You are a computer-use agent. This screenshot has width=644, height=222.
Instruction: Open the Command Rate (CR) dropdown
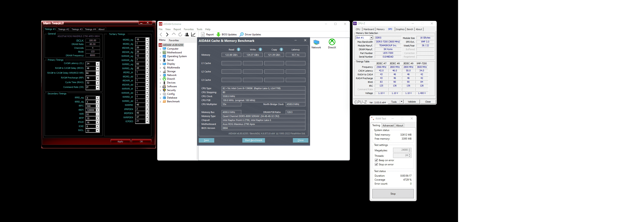click(97, 87)
